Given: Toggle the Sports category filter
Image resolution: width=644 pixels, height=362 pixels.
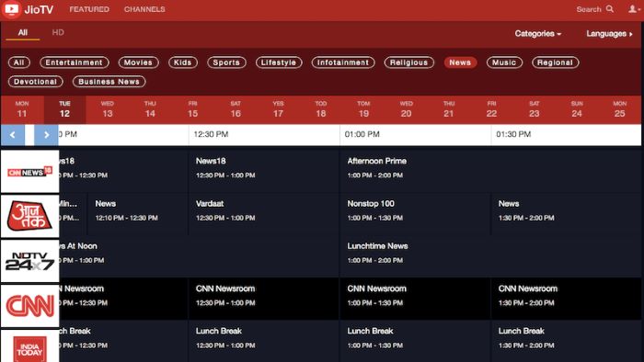Looking at the screenshot, I should tap(226, 62).
